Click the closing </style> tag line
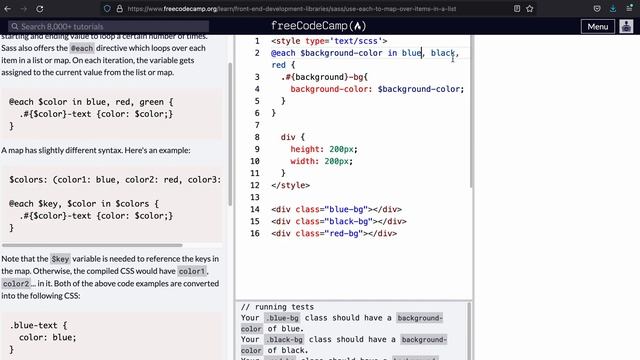 tap(291, 185)
